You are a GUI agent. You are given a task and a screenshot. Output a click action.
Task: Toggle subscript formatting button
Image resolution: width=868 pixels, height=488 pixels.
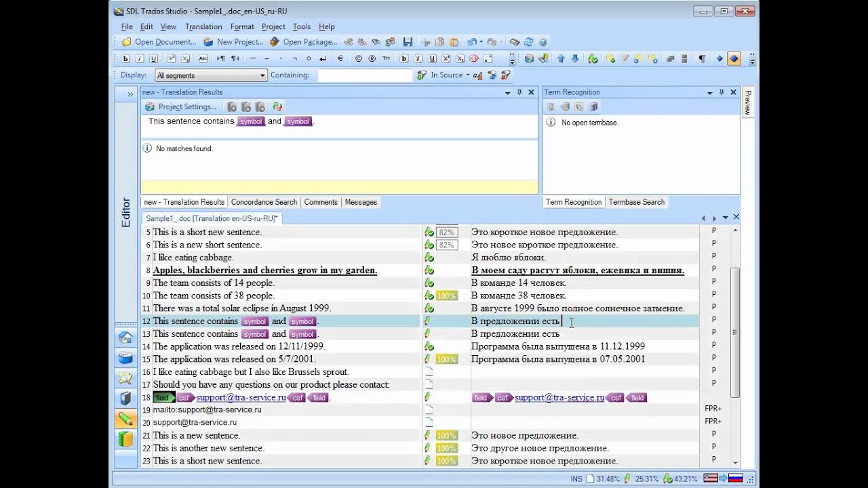pyautogui.click(x=185, y=59)
